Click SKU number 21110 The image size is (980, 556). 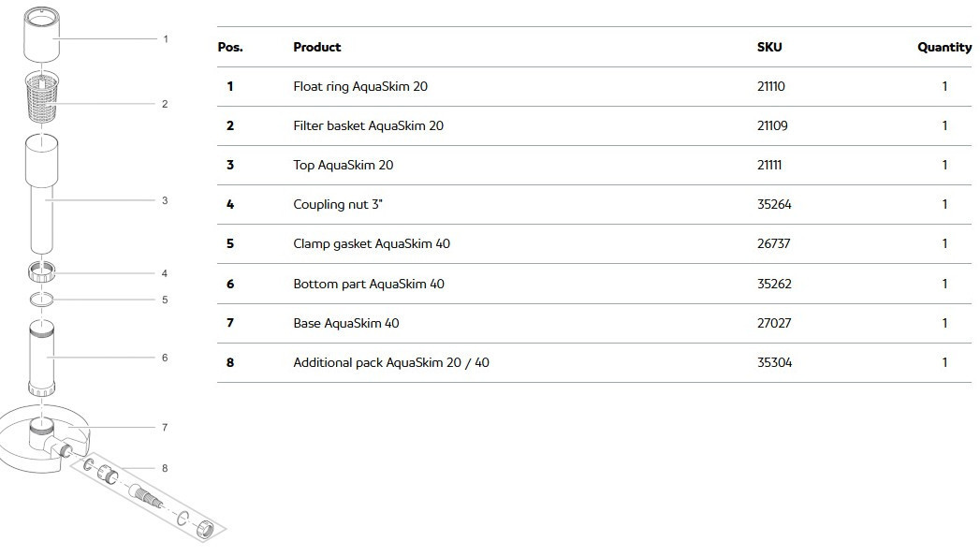tap(771, 86)
